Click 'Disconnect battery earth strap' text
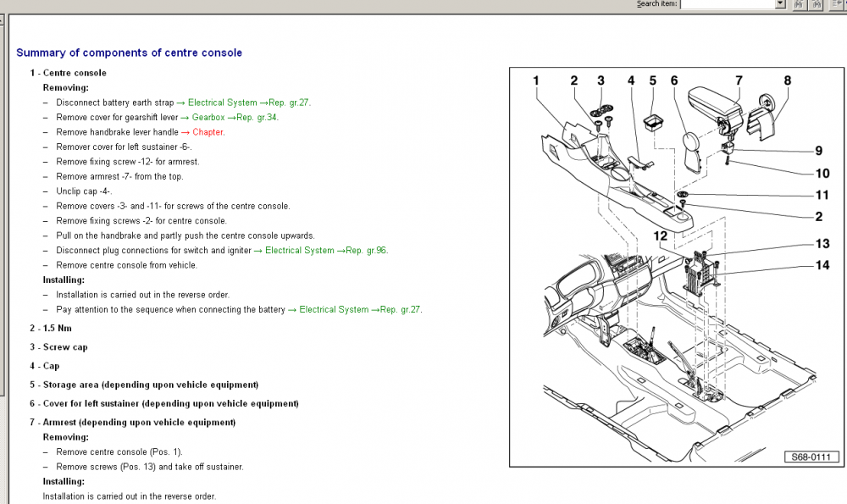847x504 pixels. coord(115,102)
